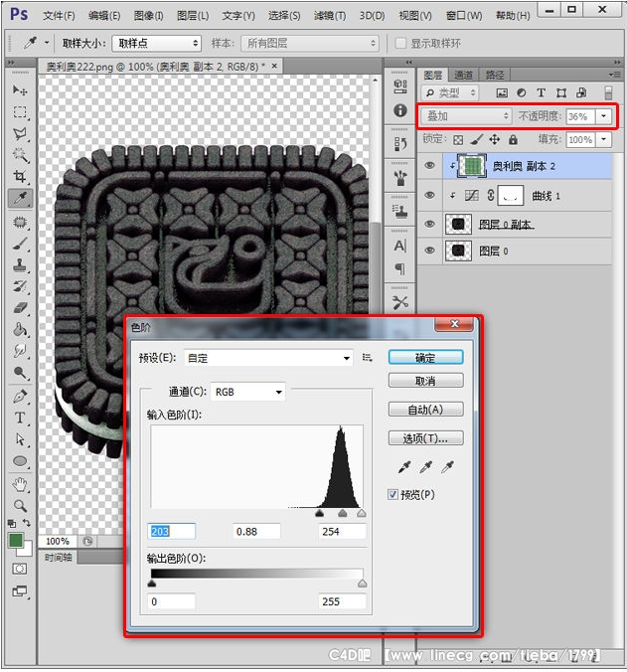The height and width of the screenshot is (672, 627).
Task: Click the 取消 button
Action: 425,381
